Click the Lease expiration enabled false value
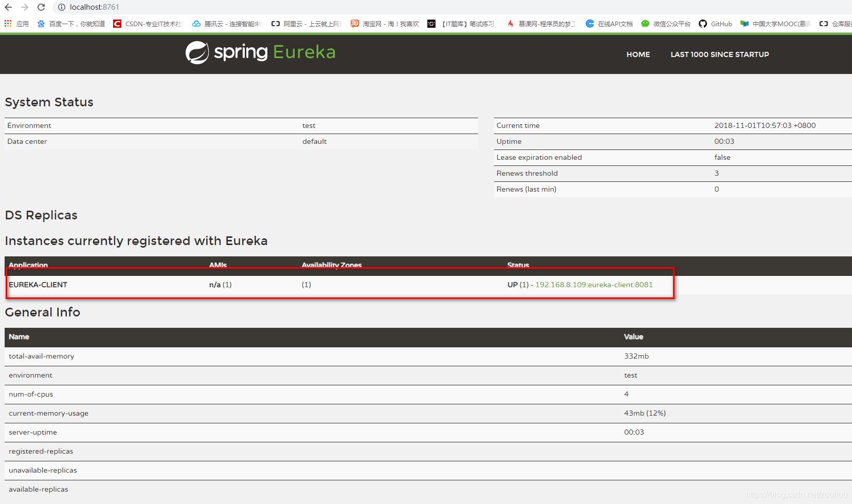Screen dimensions: 852x504 [x=722, y=157]
